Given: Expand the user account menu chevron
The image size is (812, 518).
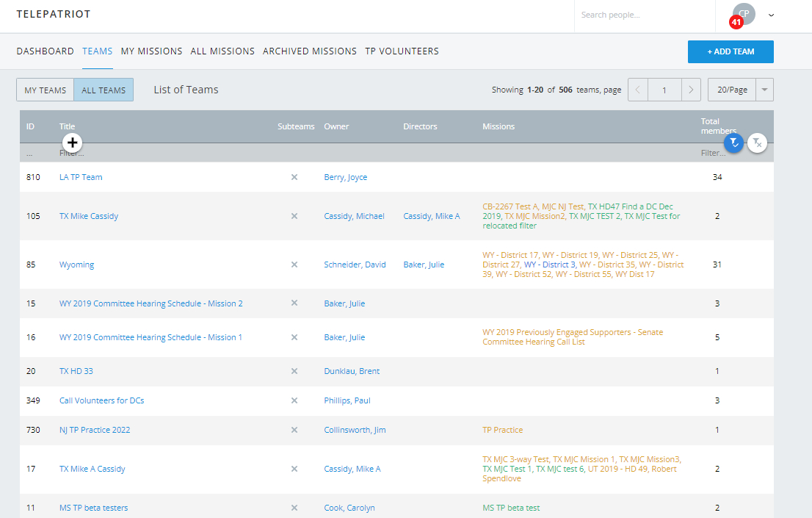Looking at the screenshot, I should tap(771, 15).
